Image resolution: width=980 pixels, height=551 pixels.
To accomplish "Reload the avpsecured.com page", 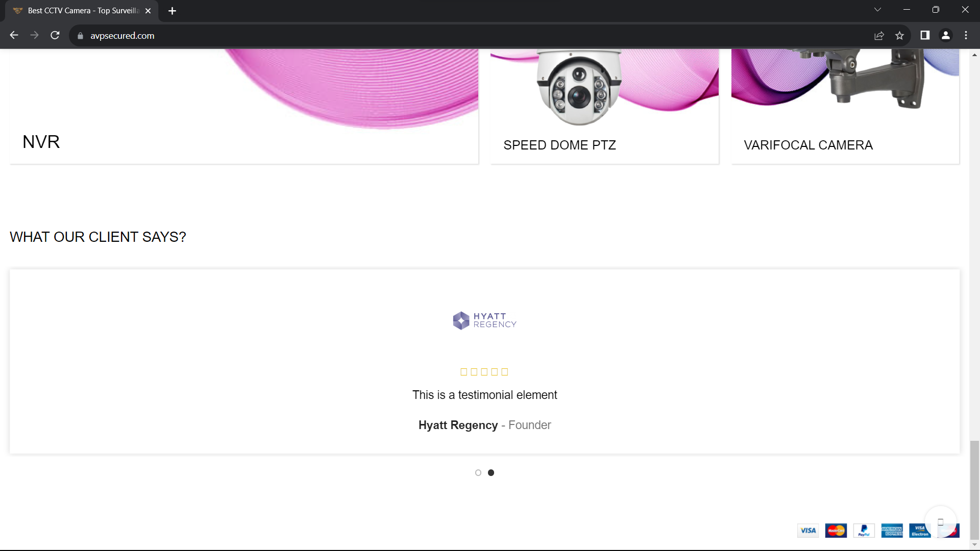I will pos(55,35).
